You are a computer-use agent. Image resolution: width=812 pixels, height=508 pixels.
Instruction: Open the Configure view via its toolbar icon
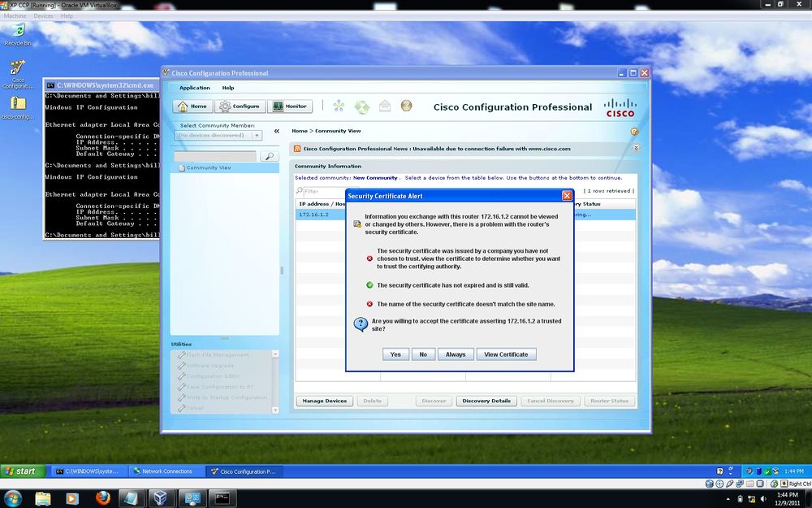(x=240, y=106)
